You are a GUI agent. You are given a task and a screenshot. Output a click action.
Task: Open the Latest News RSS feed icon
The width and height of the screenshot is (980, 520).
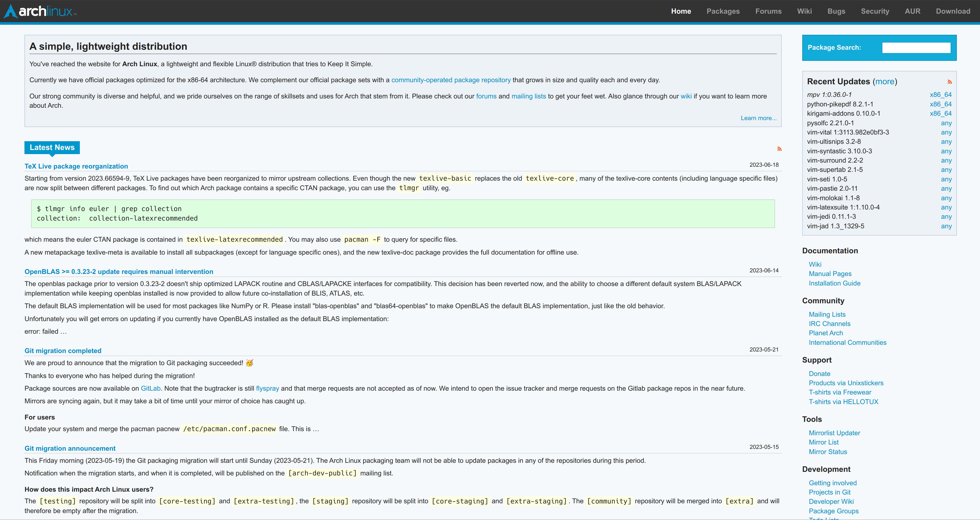click(x=779, y=149)
